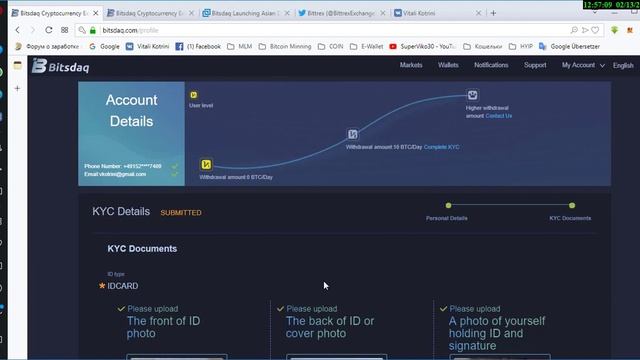Click the Personal Details progress step dot

448,205
